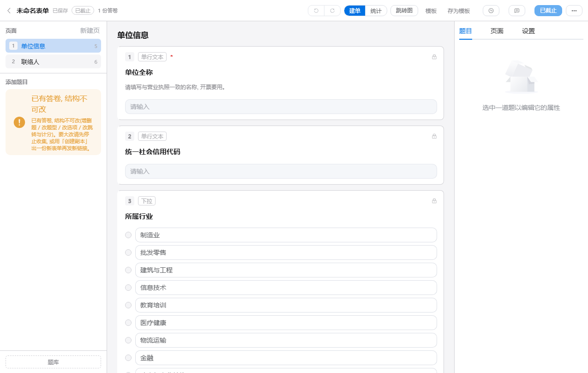588x373 pixels.
Task: Click 模板 in the top bar
Action: 431,11
